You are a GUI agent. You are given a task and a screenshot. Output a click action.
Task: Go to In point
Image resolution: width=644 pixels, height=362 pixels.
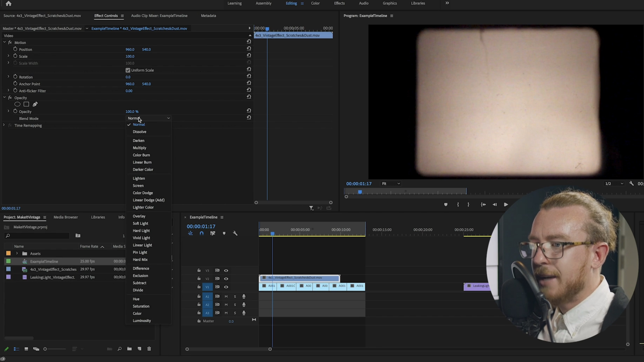483,204
